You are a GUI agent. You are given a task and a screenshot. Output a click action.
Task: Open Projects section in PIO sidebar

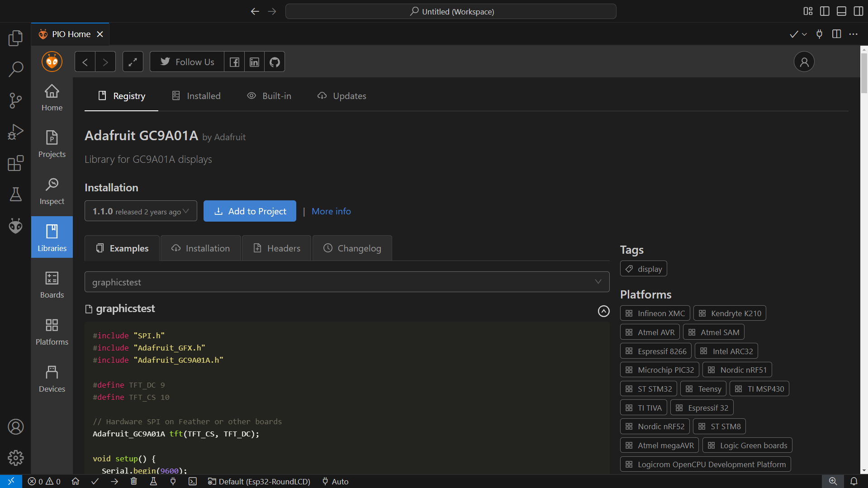tap(52, 144)
